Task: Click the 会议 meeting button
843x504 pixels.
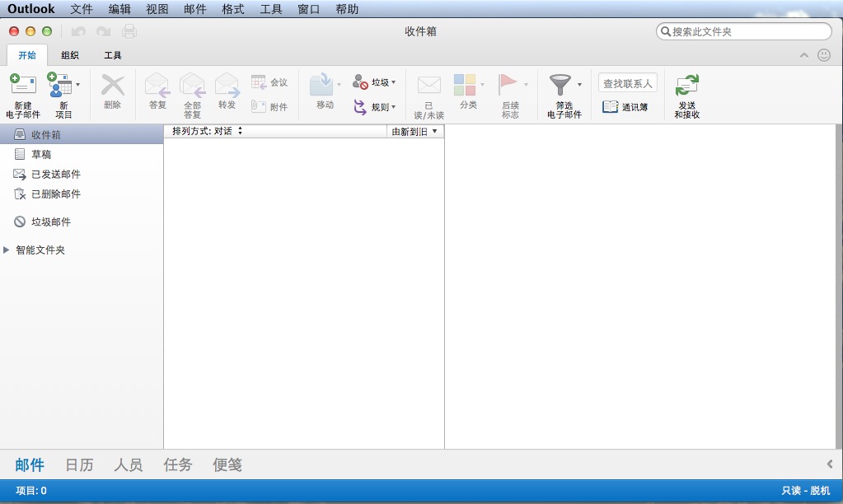Action: click(269, 82)
